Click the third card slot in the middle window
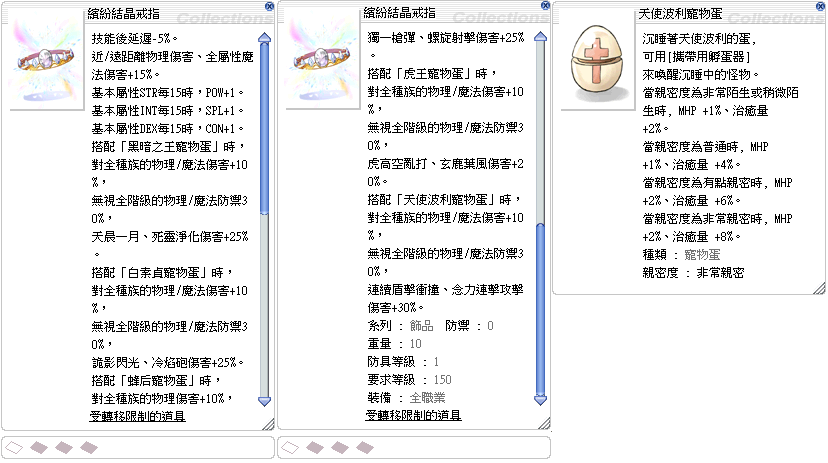The width and height of the screenshot is (828, 463). pos(338,447)
